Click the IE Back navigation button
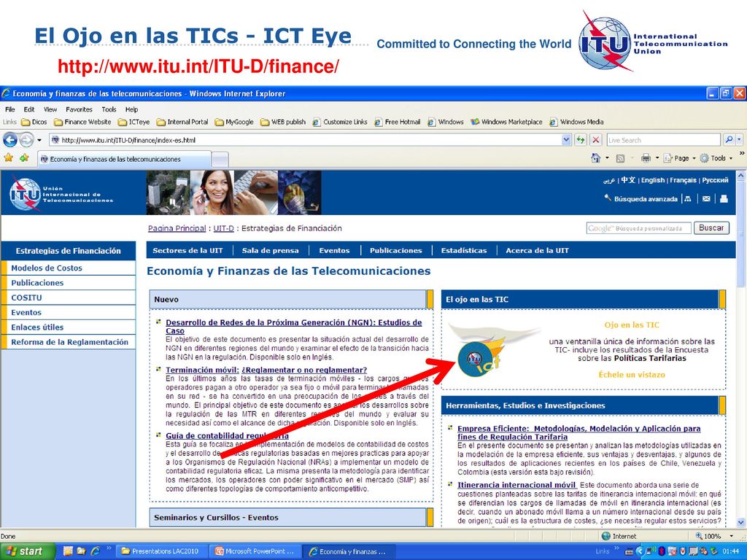Image resolution: width=747 pixels, height=560 pixels. pos(10,139)
